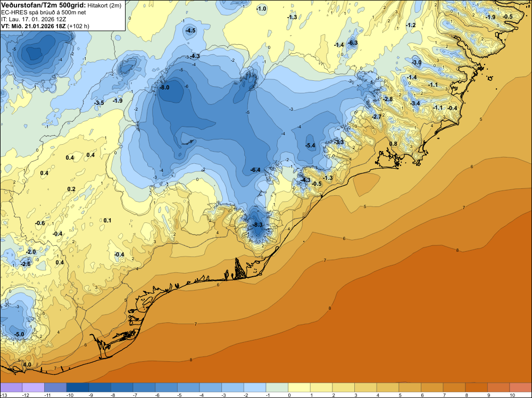Select the -1.2 temperature label
This screenshot has width=532, height=398.
(411, 26)
